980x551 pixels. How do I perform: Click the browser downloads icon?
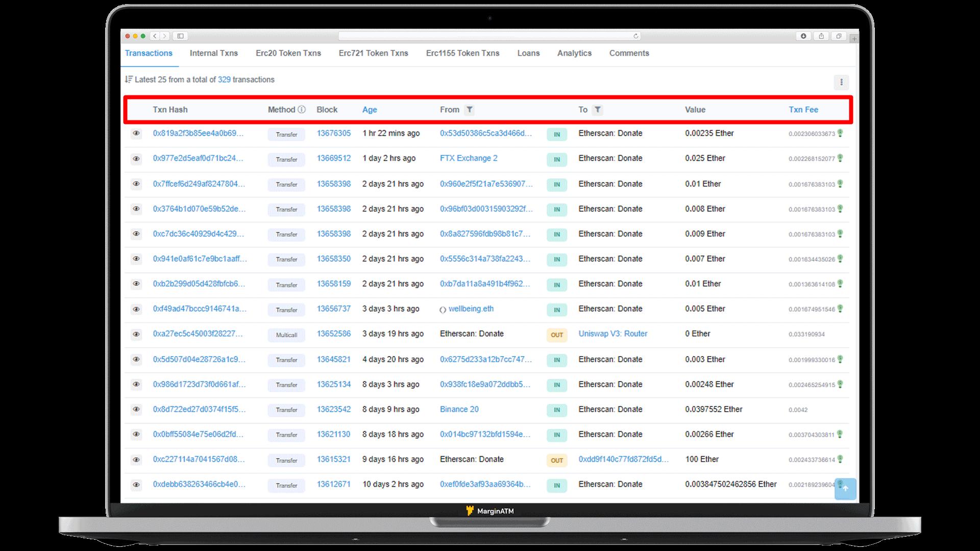tap(803, 36)
